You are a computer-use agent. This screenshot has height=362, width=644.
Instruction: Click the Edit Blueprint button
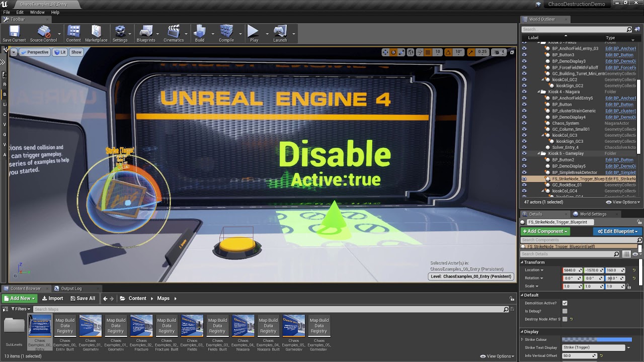pos(618,231)
